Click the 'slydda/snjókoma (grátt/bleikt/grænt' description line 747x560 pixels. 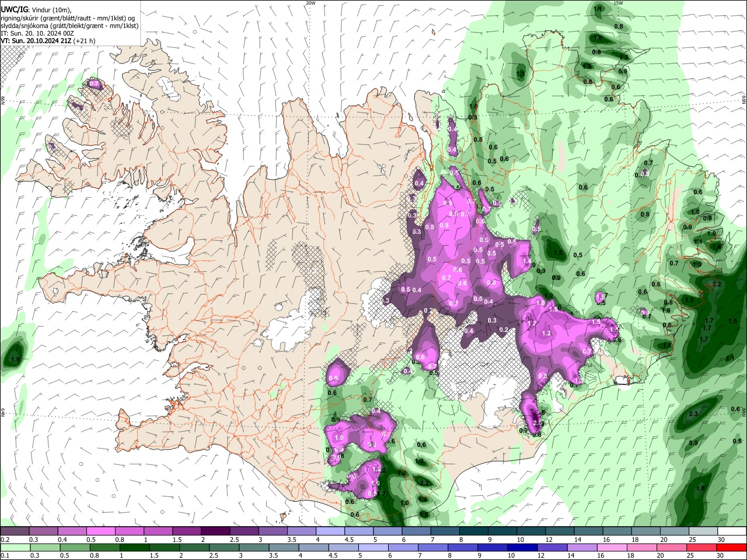pyautogui.click(x=69, y=26)
